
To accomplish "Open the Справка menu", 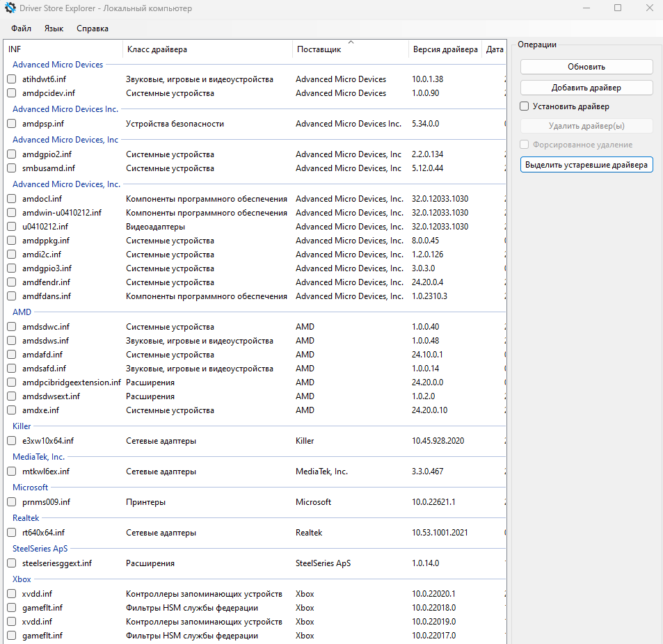I will point(93,29).
